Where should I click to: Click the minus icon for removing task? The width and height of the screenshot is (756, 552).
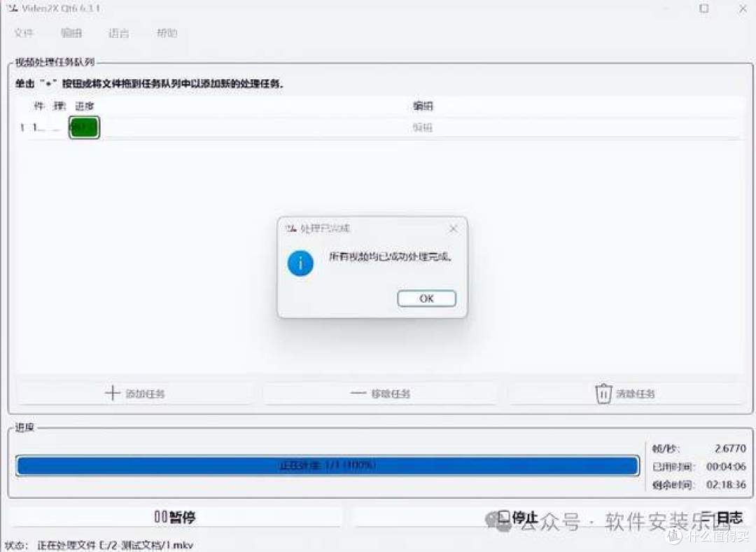pos(358,394)
